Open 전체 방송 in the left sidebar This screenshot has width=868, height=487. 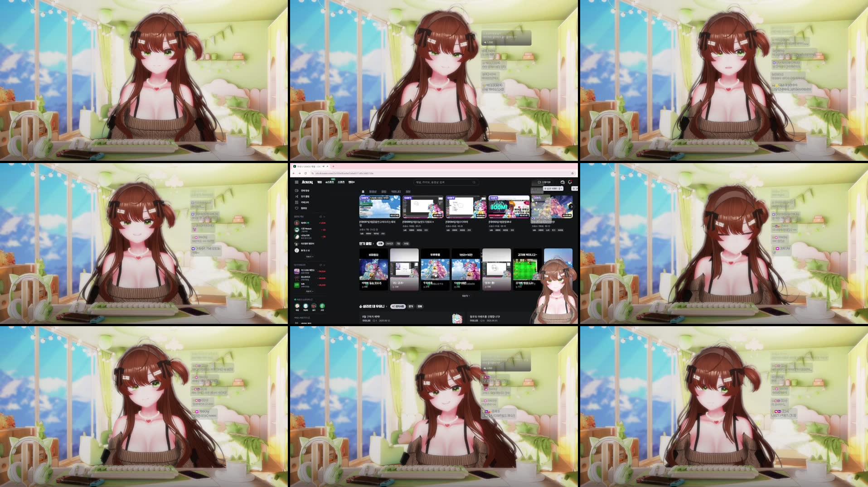coord(302,191)
